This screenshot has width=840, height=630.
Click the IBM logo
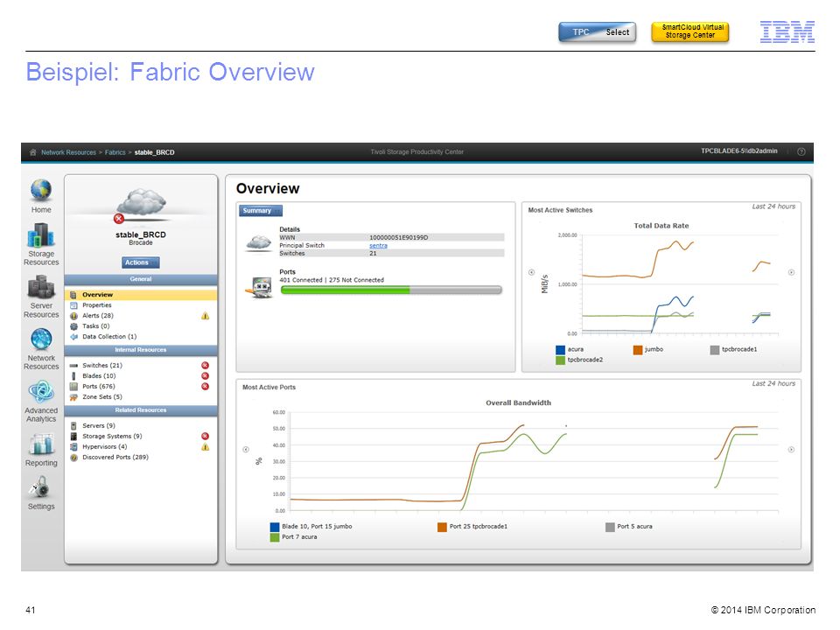(787, 32)
